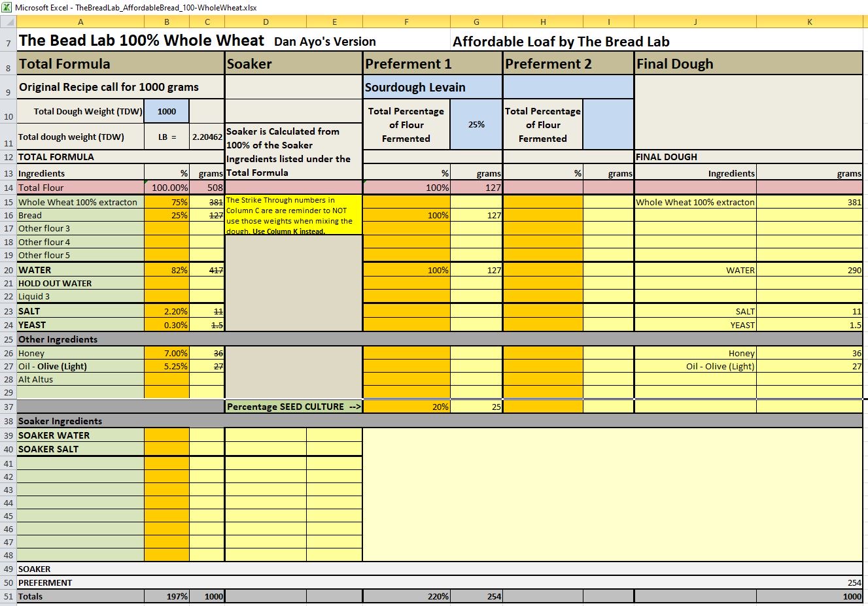868x606 pixels.
Task: Select the column K header
Action: (809, 22)
